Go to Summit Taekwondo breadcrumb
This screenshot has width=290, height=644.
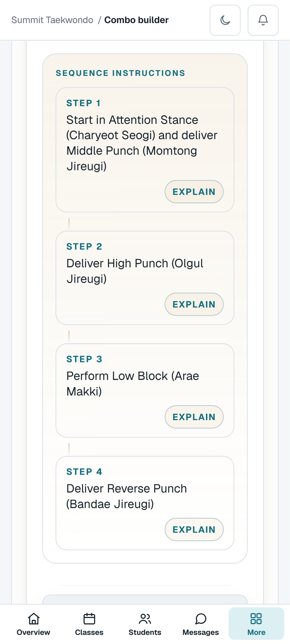tap(52, 20)
